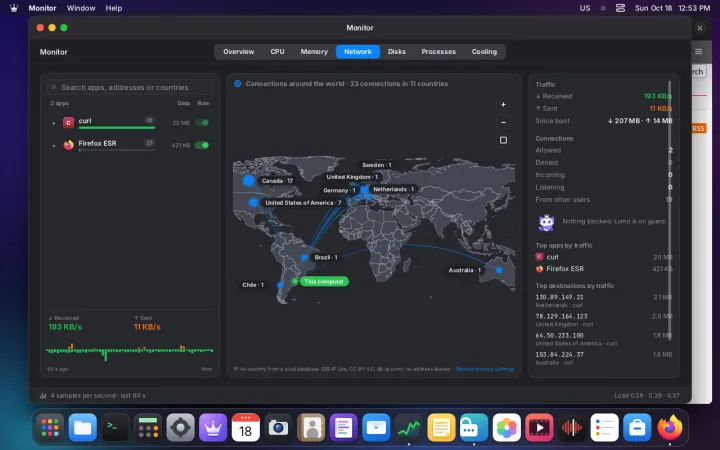Open the purple crown app in the dock

pos(213,428)
